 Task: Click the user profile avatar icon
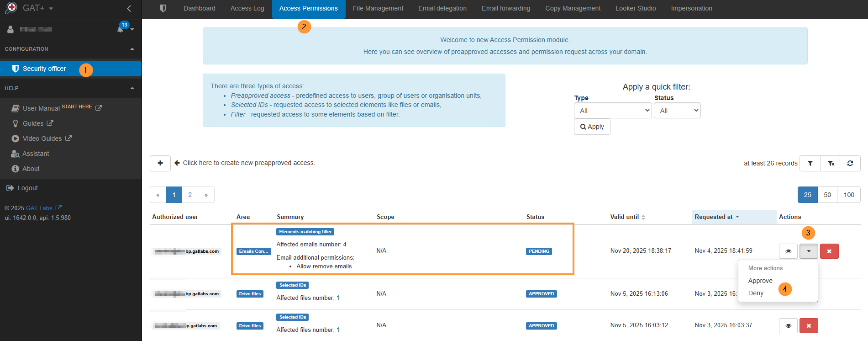[x=11, y=29]
